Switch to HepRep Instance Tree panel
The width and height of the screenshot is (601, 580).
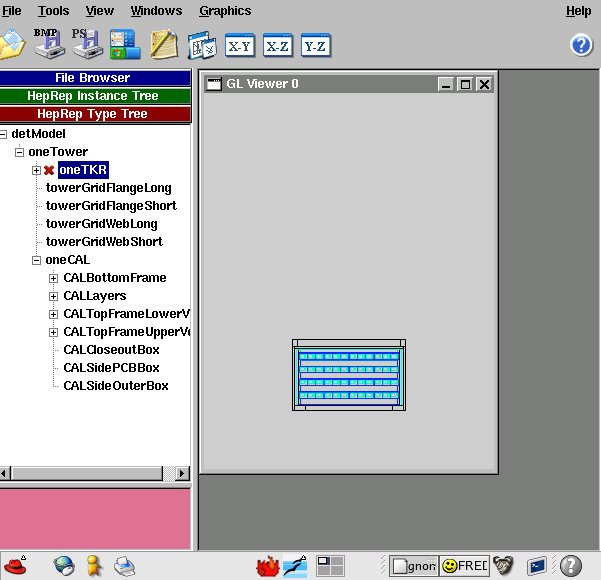(96, 96)
